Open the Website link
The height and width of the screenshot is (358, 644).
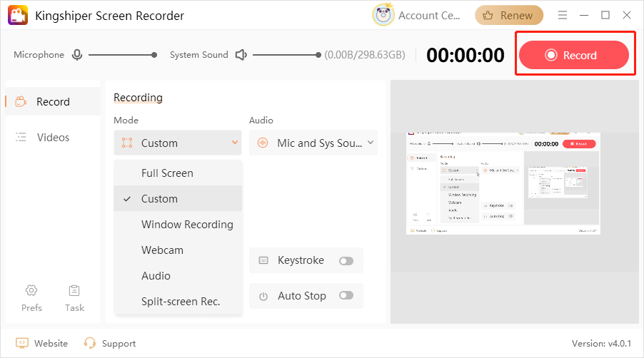[x=51, y=343]
